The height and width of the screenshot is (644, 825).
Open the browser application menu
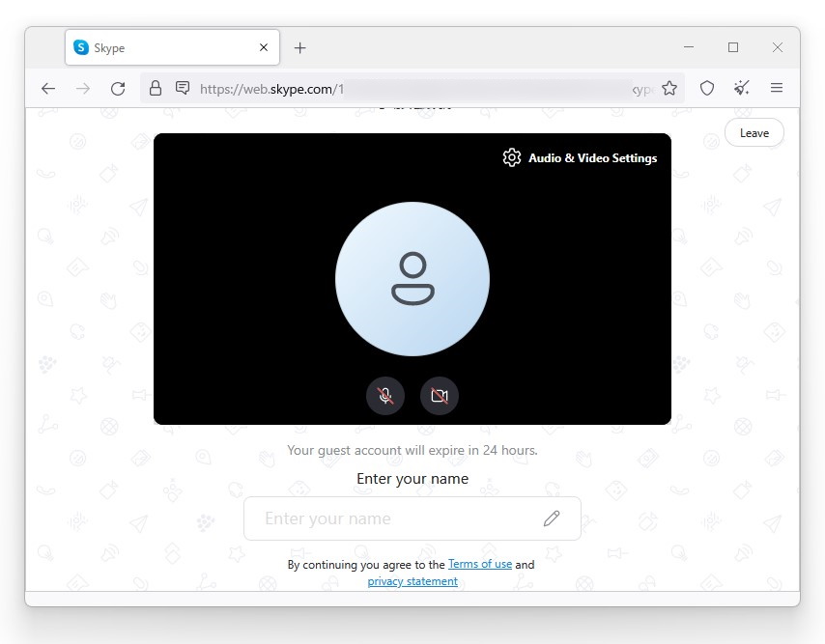click(x=777, y=88)
